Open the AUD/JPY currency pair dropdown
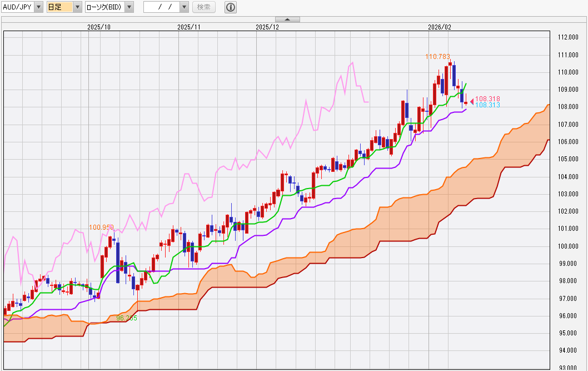 38,7
